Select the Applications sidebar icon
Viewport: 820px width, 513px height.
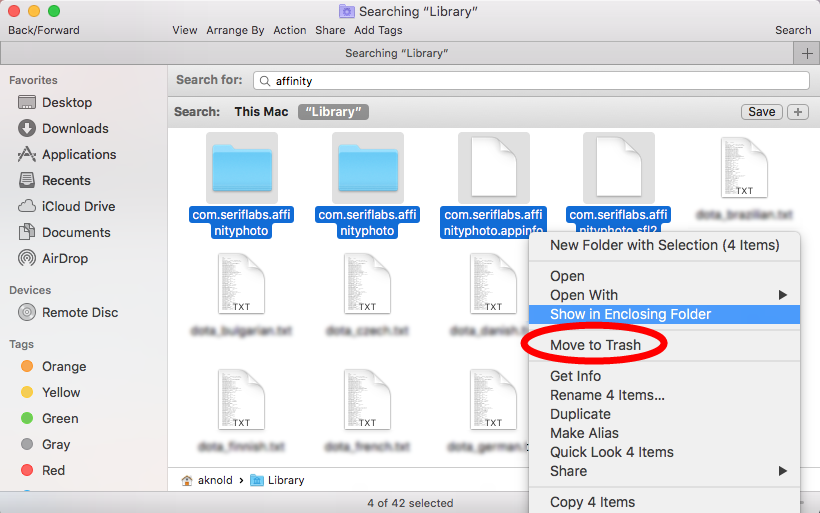point(27,155)
